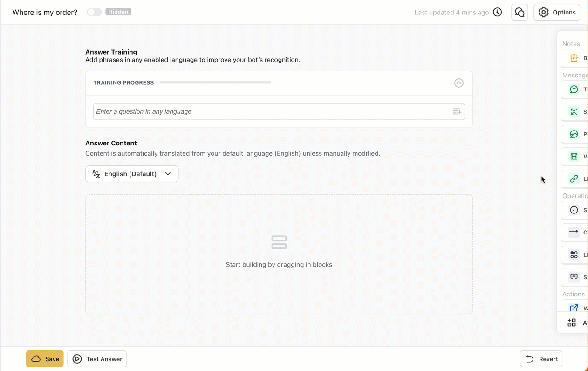Click the training progress bar
The width and height of the screenshot is (588, 371).
click(215, 82)
